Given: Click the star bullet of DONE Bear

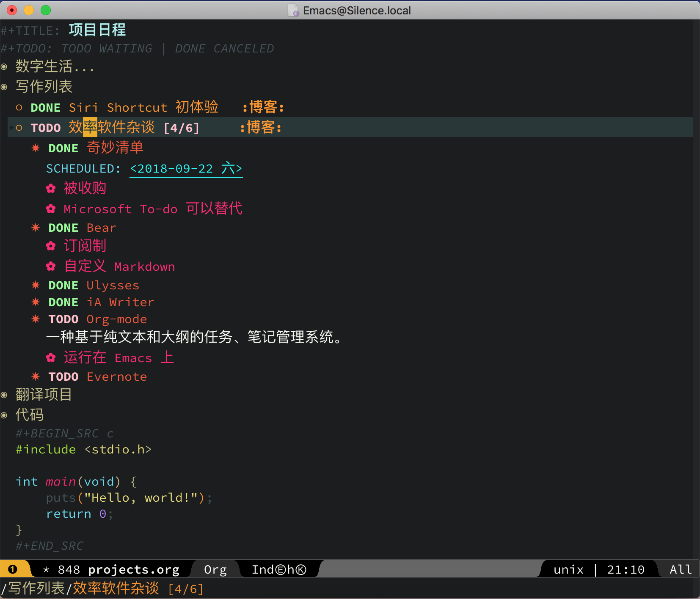Looking at the screenshot, I should (36, 227).
